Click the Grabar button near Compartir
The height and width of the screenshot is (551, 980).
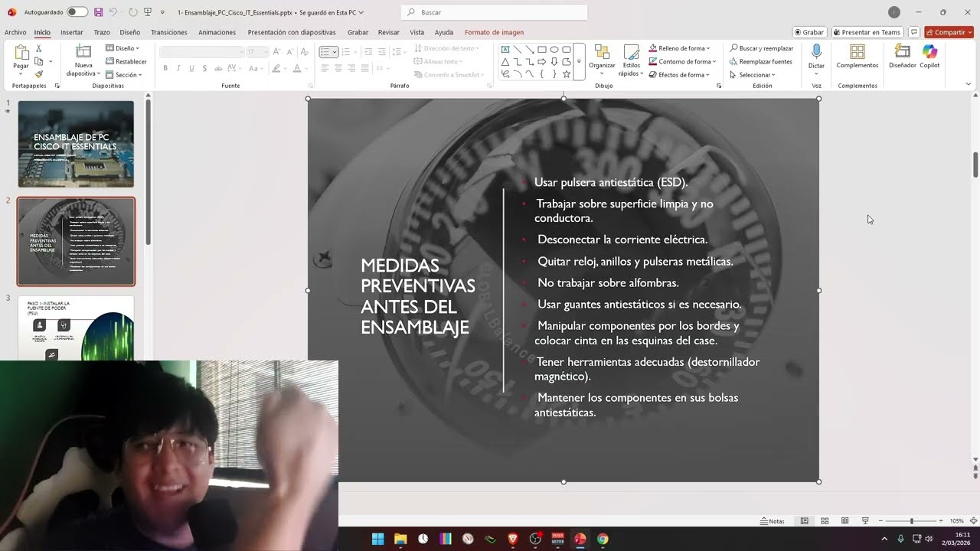[x=809, y=32]
